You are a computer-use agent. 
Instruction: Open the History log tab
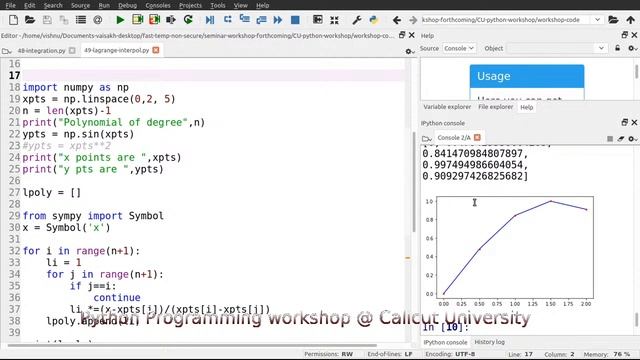click(489, 342)
